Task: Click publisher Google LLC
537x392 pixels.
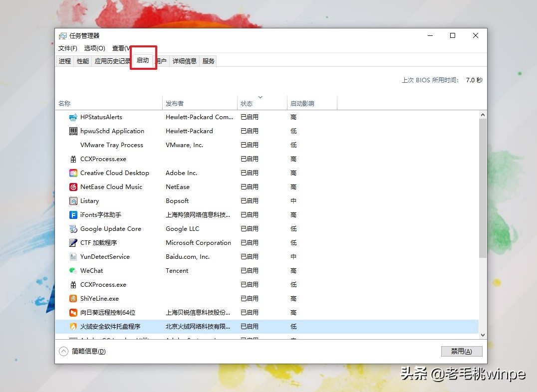Action: coord(182,229)
